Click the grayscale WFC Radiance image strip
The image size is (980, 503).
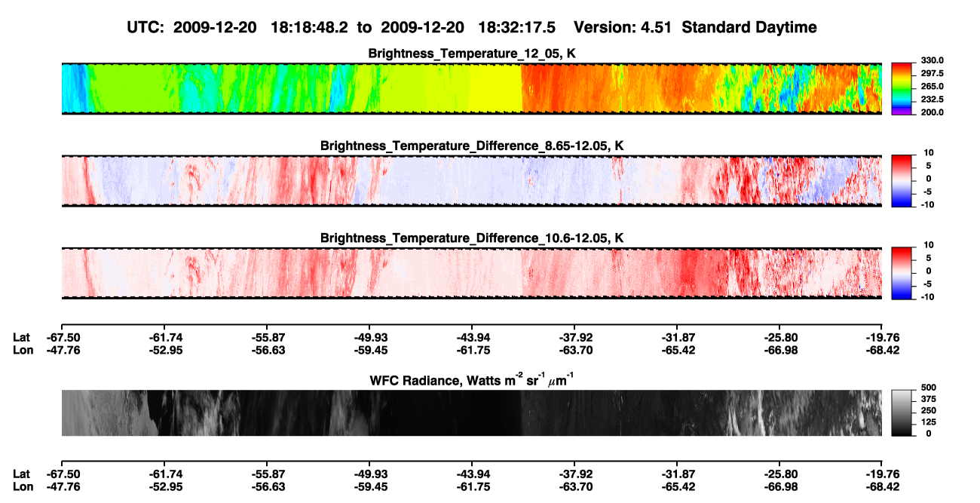pos(471,413)
